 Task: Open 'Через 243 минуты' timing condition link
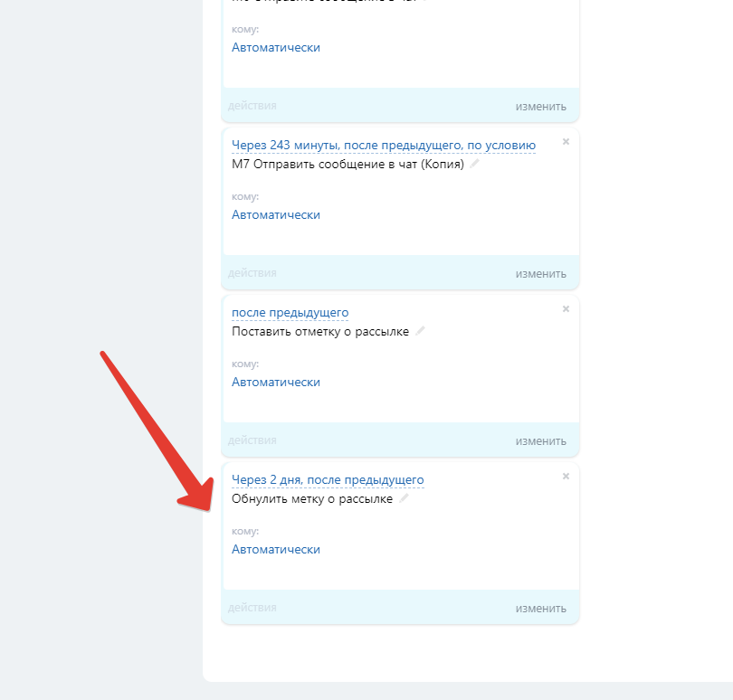point(383,145)
